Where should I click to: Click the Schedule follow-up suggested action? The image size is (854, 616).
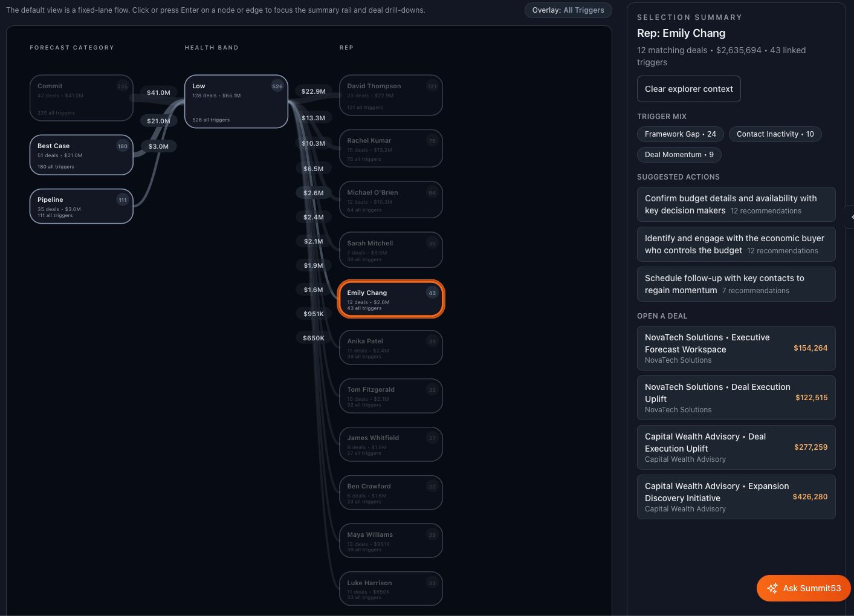pos(736,284)
